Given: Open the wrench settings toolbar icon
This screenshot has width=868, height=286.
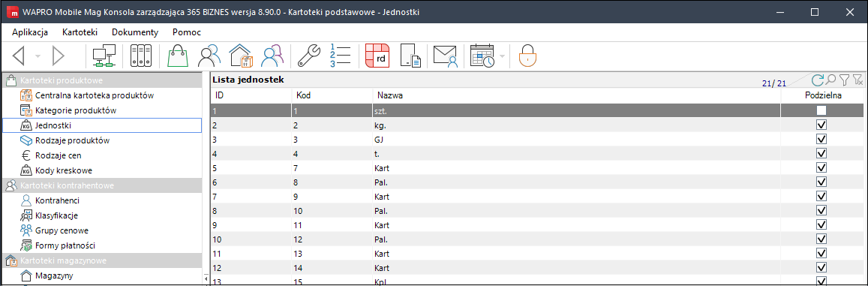Looking at the screenshot, I should point(309,56).
